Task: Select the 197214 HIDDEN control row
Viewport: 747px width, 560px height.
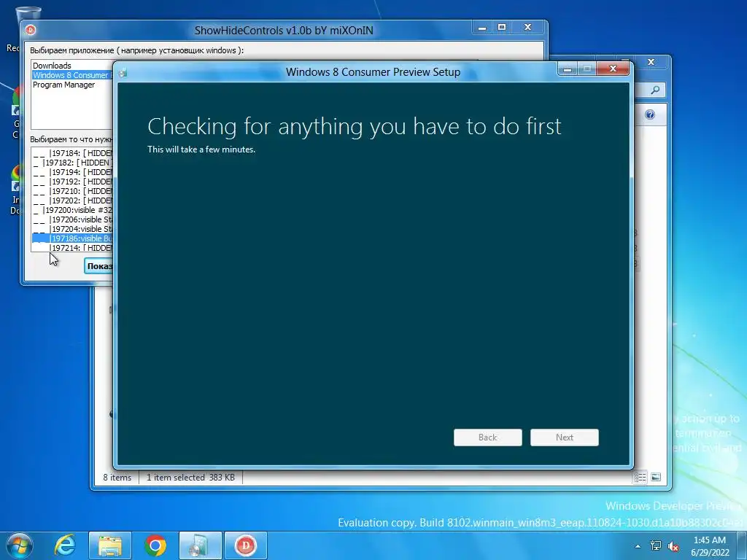Action: [x=73, y=248]
